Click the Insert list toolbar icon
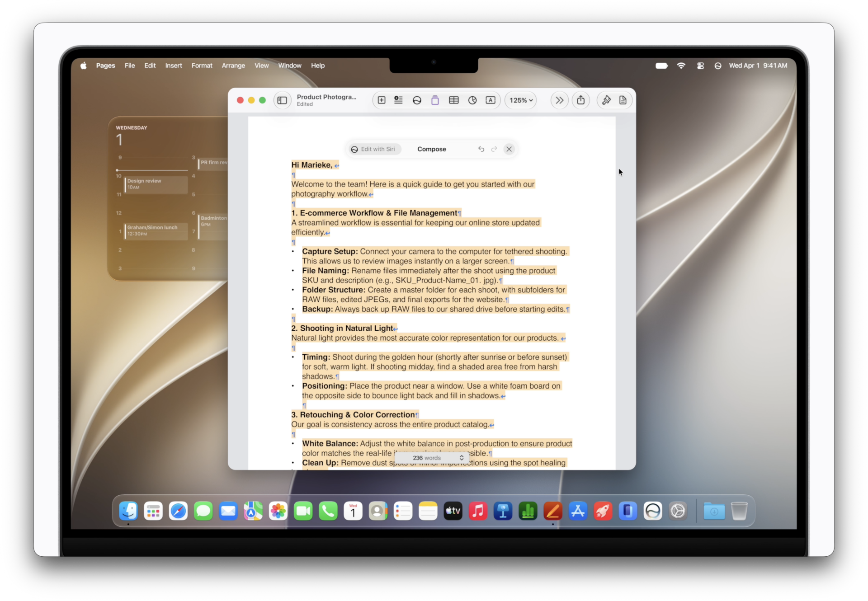This screenshot has width=868, height=601. click(x=398, y=100)
